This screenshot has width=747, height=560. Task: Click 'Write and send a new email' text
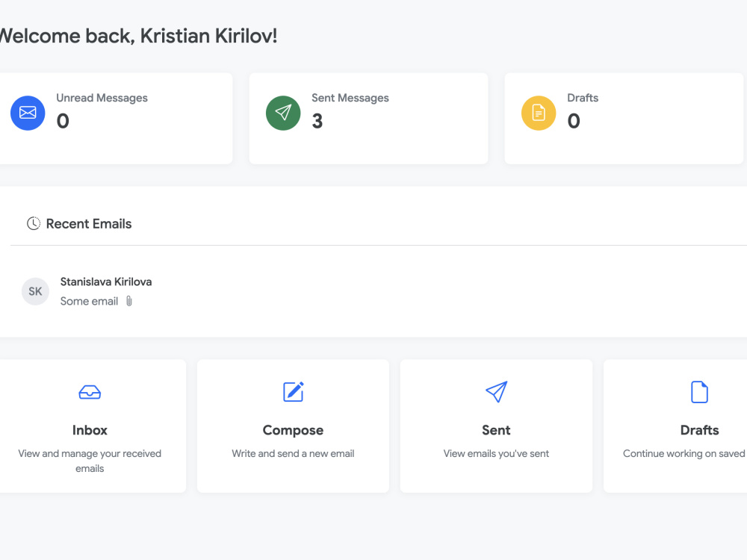coord(293,453)
